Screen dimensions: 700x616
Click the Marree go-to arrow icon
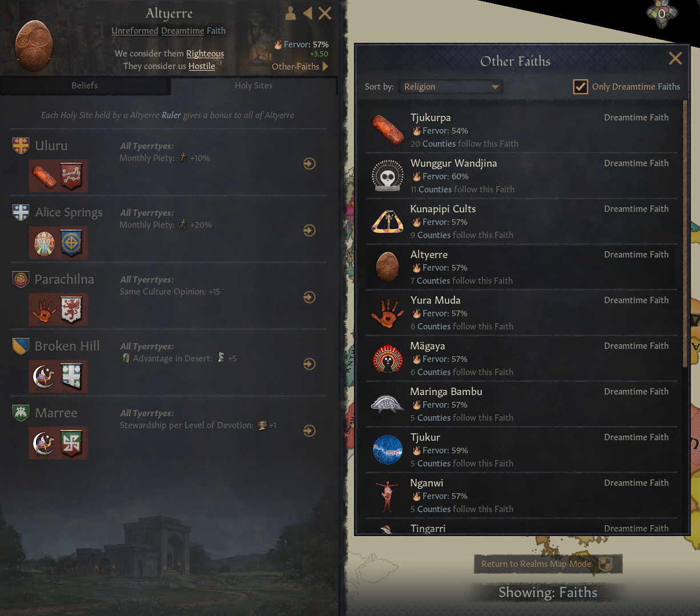(x=309, y=431)
